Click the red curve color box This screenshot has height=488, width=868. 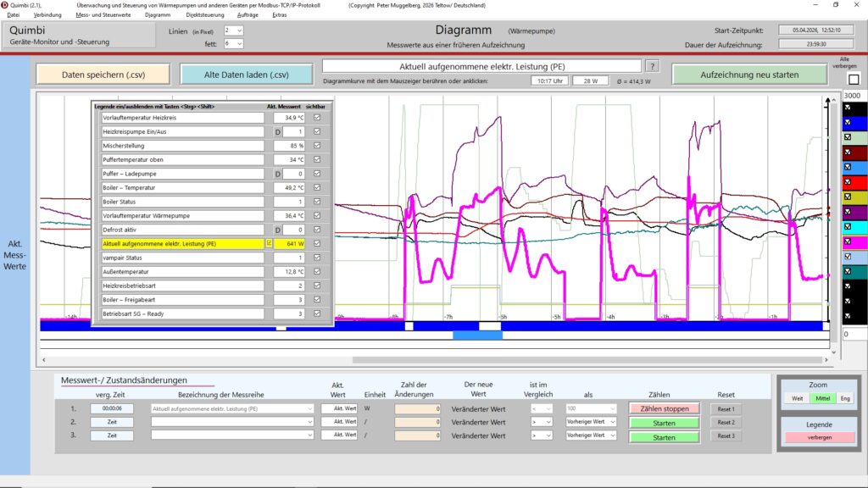(854, 182)
